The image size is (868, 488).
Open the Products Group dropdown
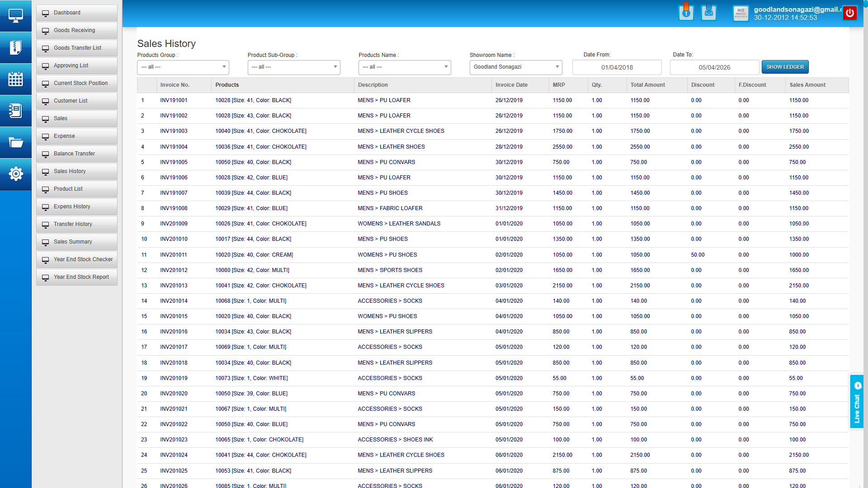183,67
